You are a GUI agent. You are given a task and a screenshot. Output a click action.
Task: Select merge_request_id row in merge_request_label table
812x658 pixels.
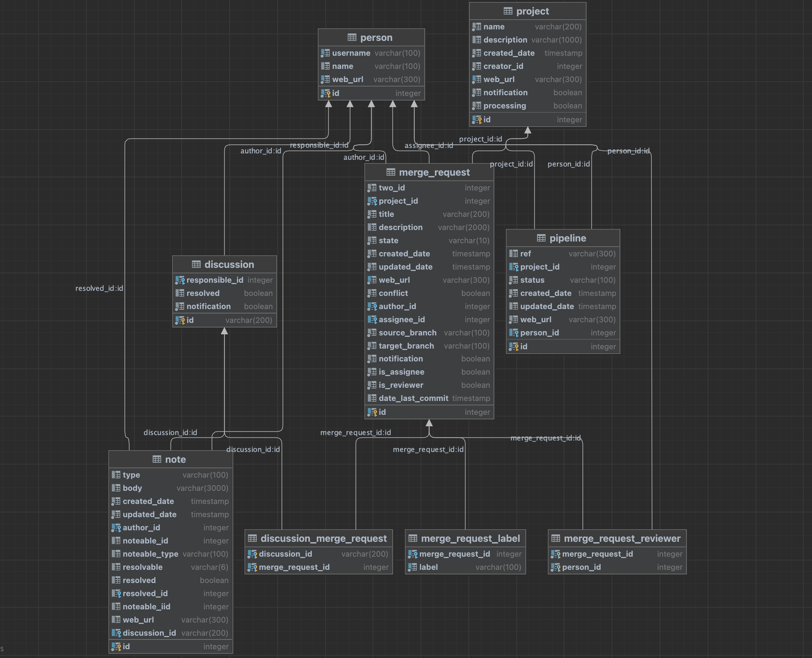click(x=465, y=554)
